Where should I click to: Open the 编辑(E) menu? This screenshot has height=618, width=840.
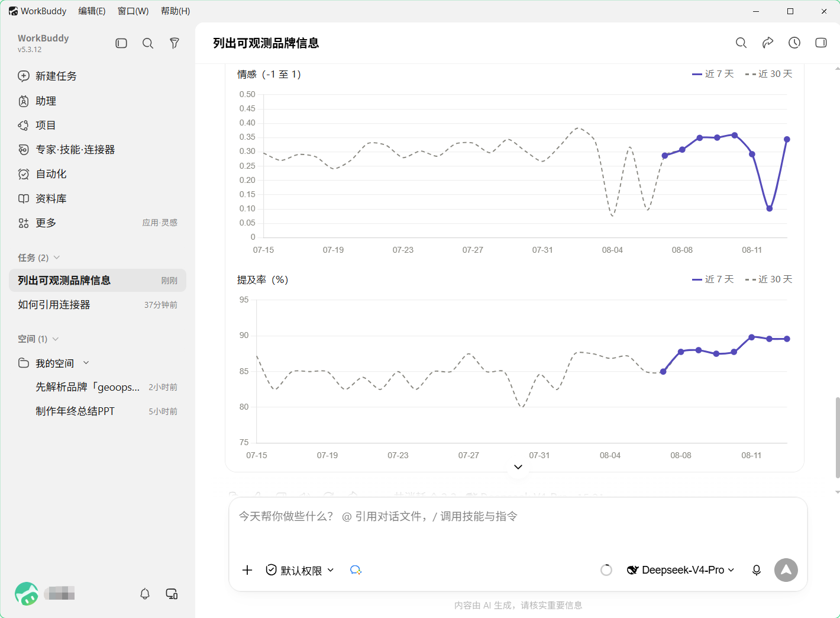click(92, 11)
